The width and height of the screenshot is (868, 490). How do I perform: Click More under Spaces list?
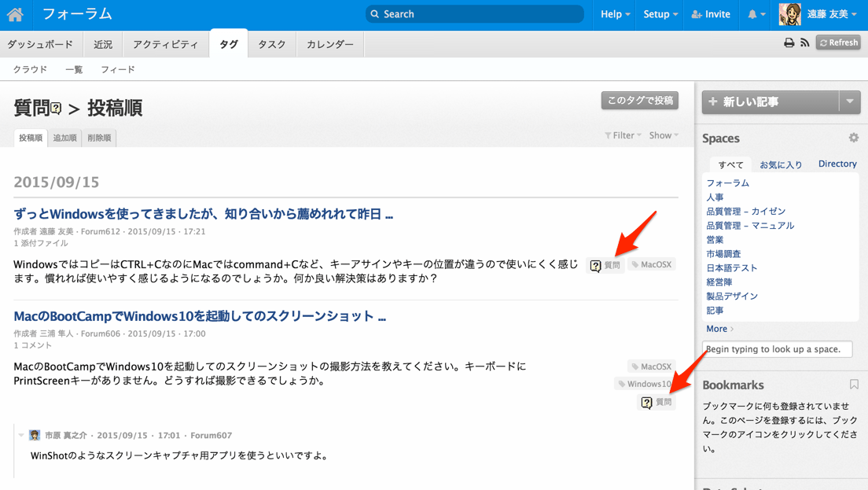[x=719, y=329]
